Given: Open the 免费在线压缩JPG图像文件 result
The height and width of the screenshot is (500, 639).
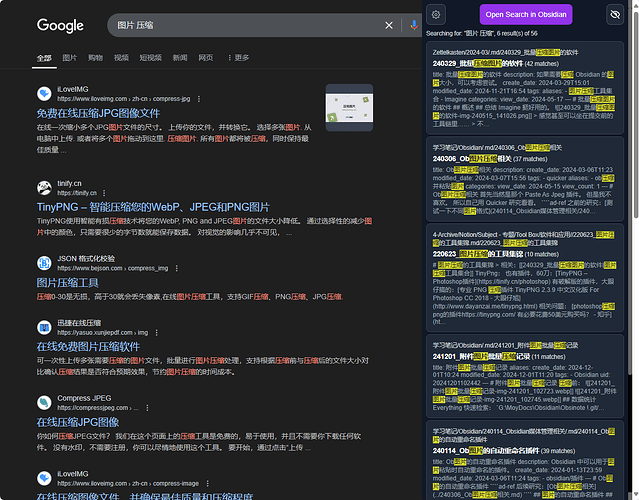Looking at the screenshot, I should pos(98,113).
